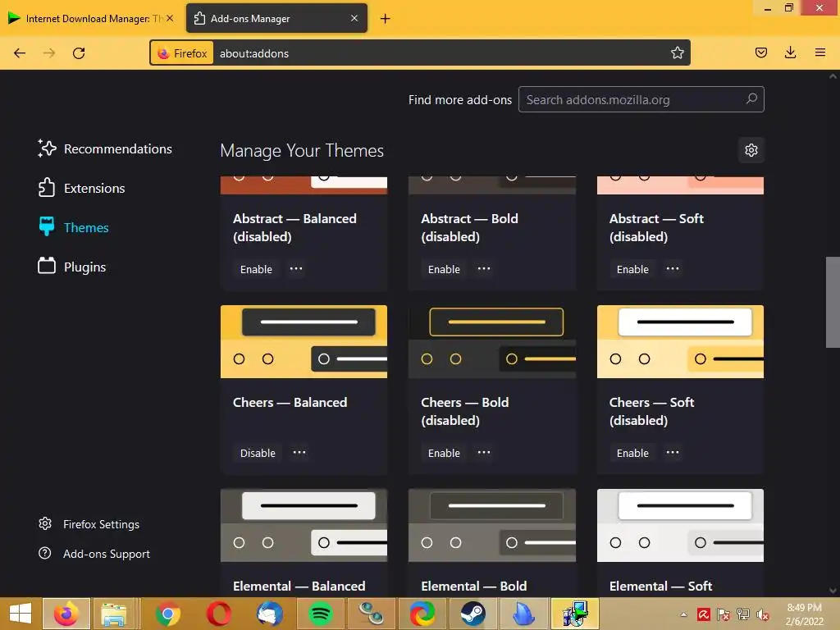
Task: Enable the Cheers — Soft theme
Action: coord(632,453)
